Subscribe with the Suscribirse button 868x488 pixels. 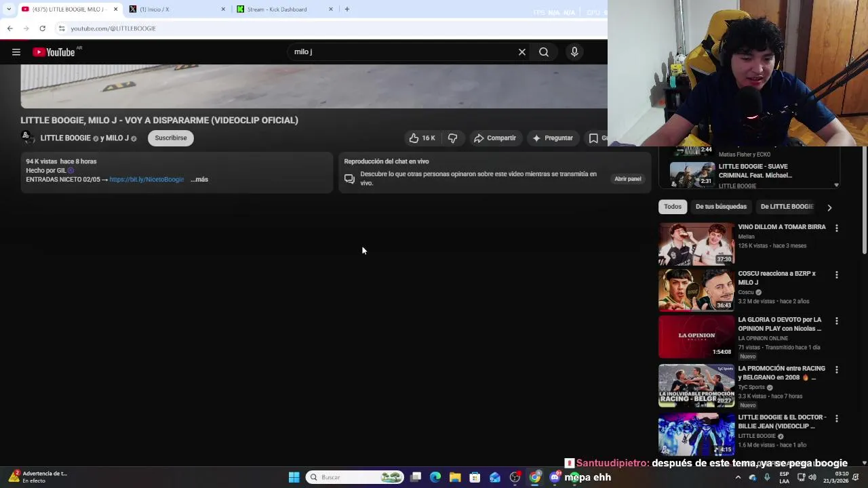pos(171,138)
